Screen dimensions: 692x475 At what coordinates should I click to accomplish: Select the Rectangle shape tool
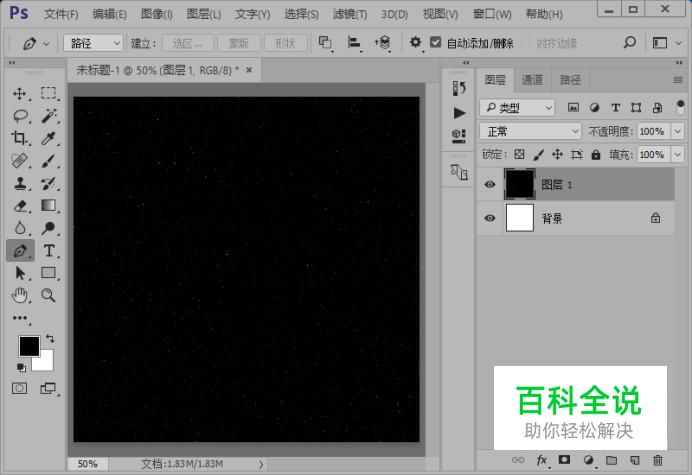click(49, 273)
